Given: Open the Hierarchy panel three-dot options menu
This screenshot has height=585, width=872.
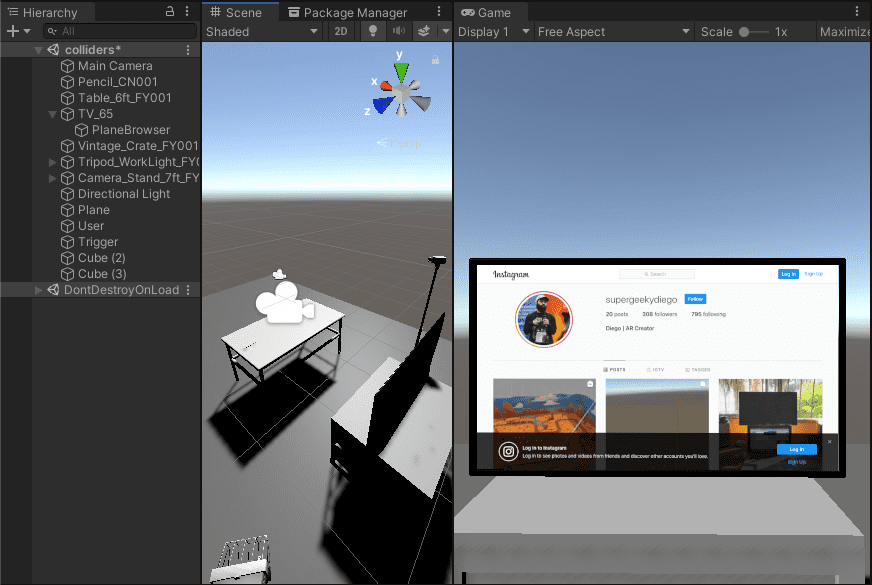Looking at the screenshot, I should [188, 12].
